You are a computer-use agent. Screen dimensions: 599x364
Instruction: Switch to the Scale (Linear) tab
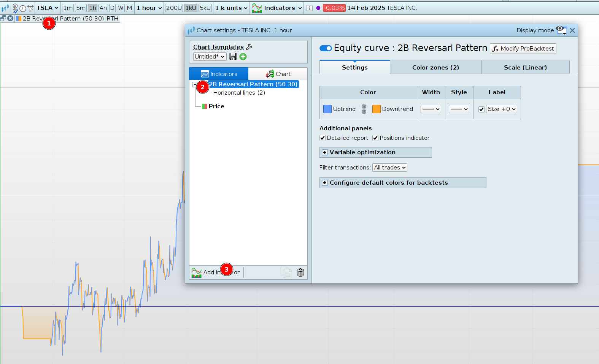tap(526, 67)
